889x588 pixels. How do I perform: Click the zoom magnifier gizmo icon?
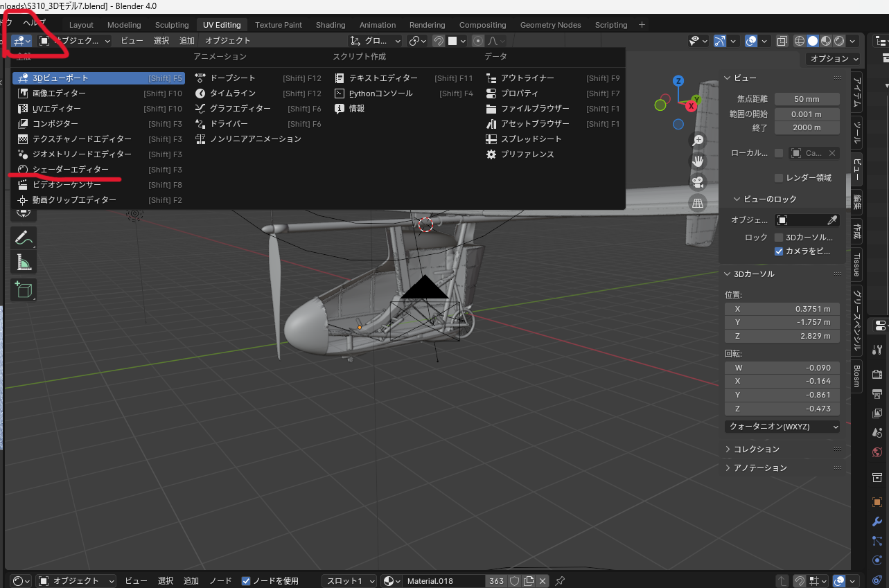coord(698,140)
